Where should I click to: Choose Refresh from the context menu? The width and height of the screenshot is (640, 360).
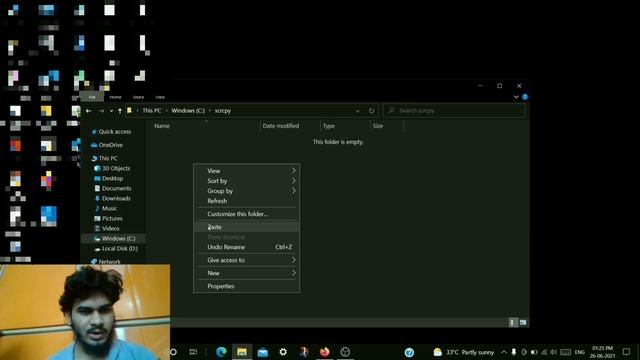(x=247, y=201)
